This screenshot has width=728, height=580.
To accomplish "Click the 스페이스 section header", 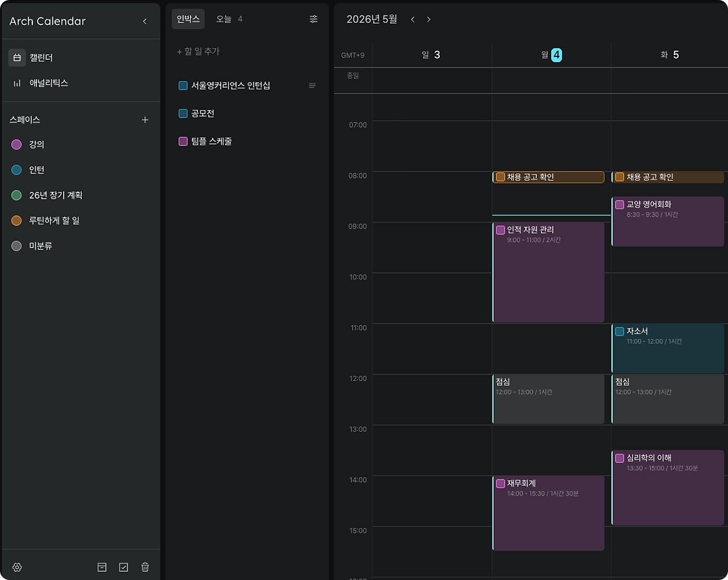I will point(25,120).
